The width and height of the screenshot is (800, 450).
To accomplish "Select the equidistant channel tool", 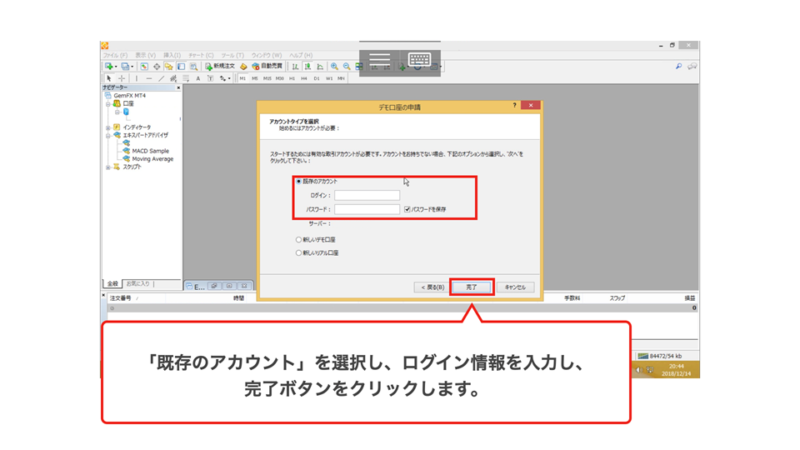I will point(173,79).
